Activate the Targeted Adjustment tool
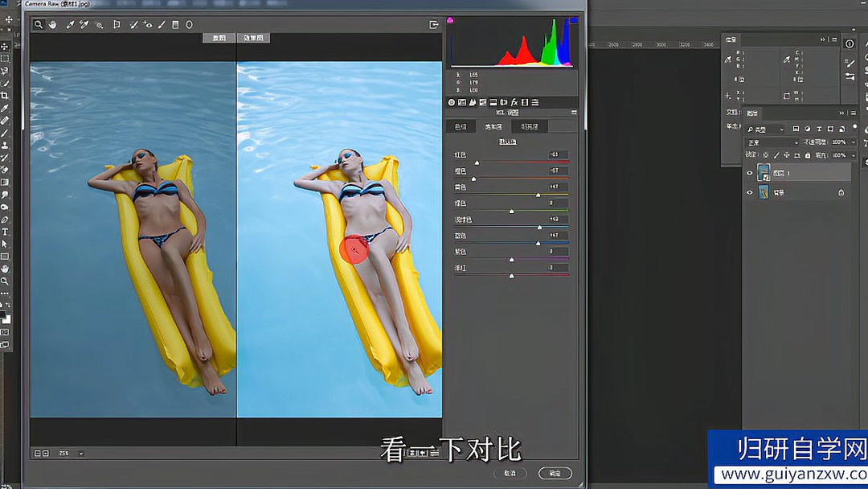The width and height of the screenshot is (868, 489). click(99, 24)
